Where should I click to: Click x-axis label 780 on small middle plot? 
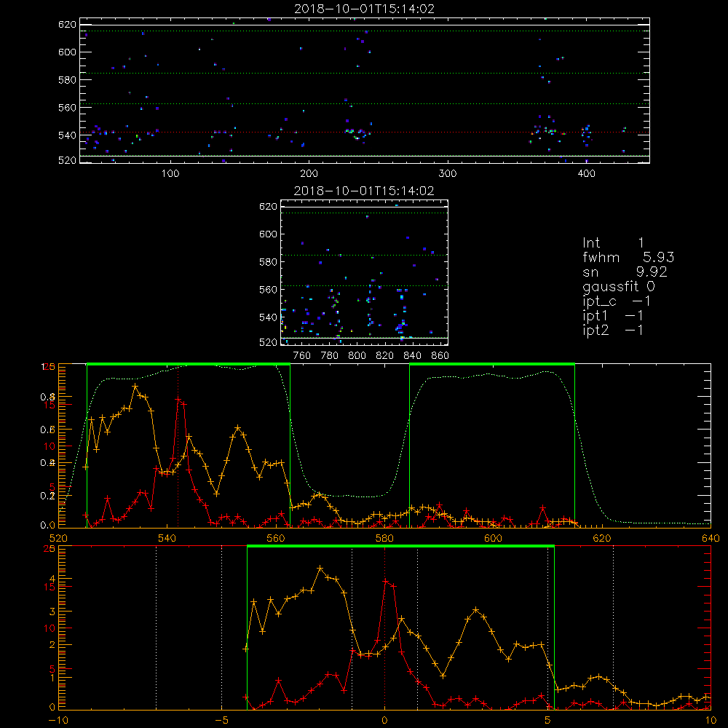tap(330, 356)
